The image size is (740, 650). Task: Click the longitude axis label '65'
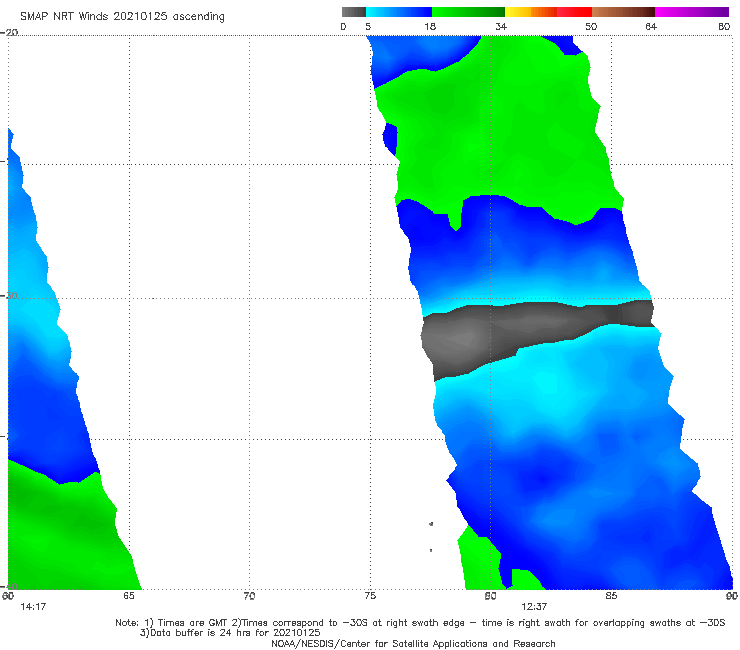(129, 596)
